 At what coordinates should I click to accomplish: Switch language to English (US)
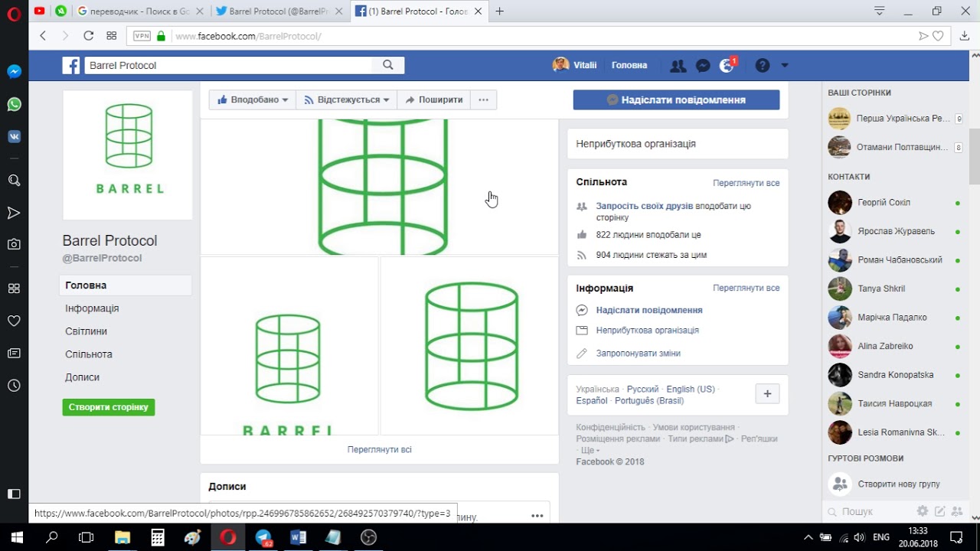tap(691, 389)
